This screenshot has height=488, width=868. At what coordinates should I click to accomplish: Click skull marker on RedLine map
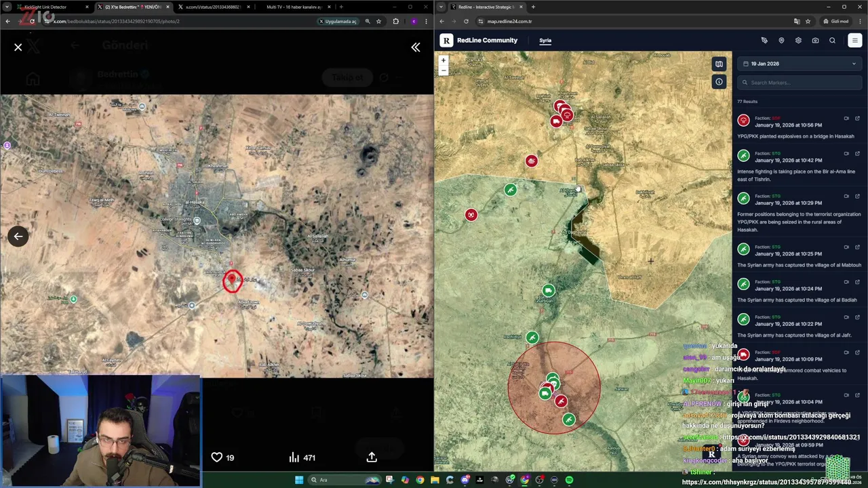point(471,215)
